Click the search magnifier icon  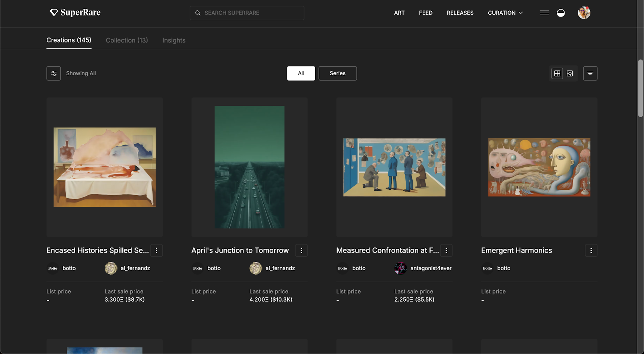point(198,13)
